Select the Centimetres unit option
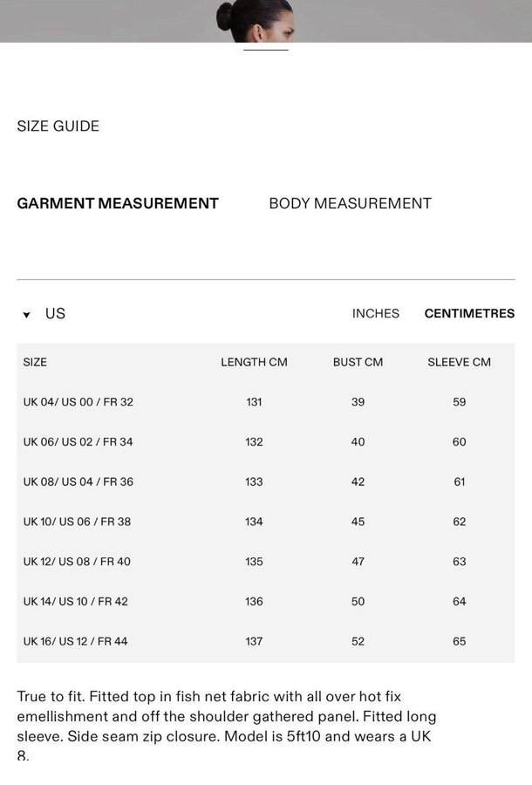 coord(469,313)
